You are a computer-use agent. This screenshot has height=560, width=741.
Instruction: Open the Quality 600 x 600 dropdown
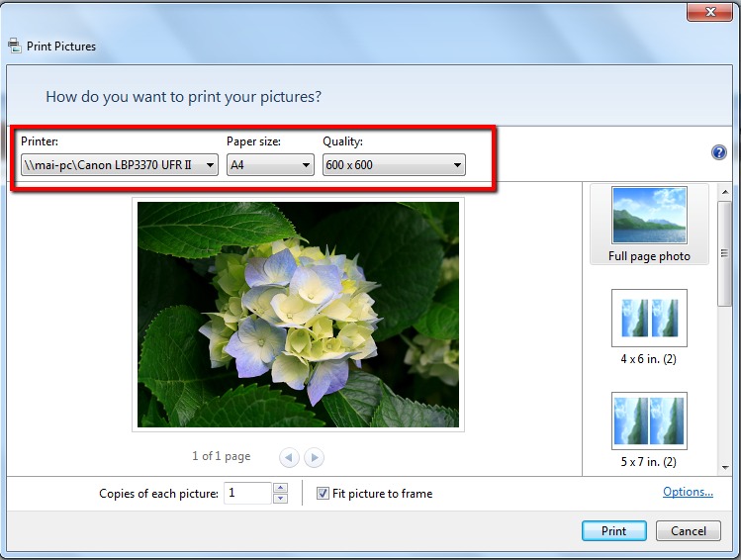point(394,165)
